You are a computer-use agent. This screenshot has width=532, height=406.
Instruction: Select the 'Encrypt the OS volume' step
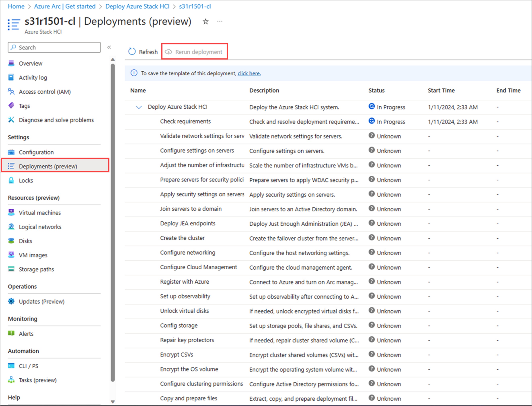pyautogui.click(x=189, y=369)
